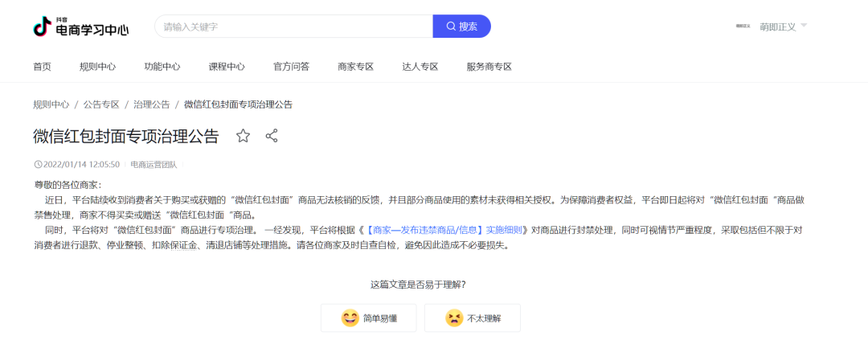The height and width of the screenshot is (348, 868).
Task: Click breadcrumb text 微信红包封面专项治理公告
Action: pos(238,104)
